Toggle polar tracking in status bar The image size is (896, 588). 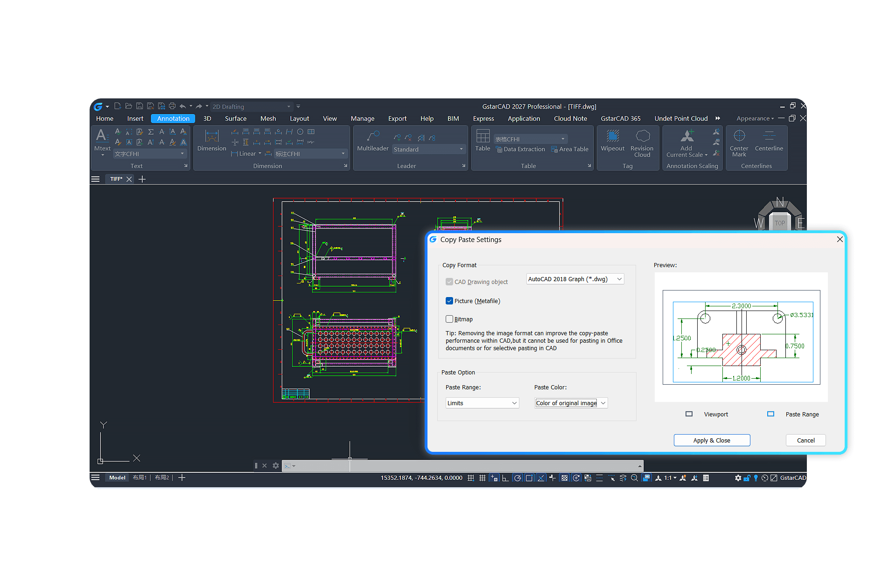tap(518, 478)
